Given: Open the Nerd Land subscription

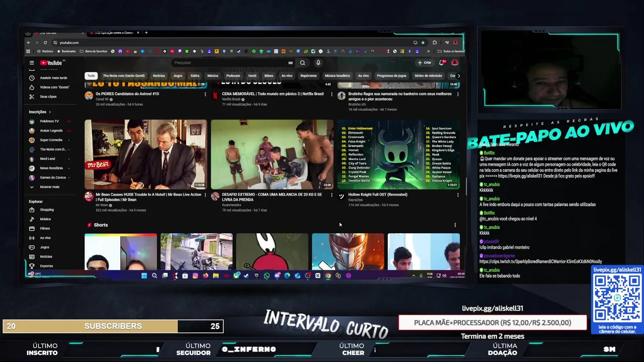Looking at the screenshot, I should (49, 159).
